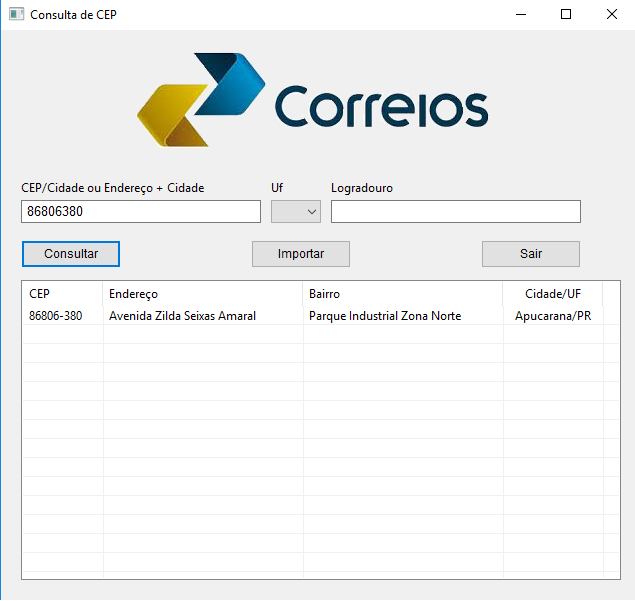Click the Cidade/UF column header
This screenshot has height=601, width=635.
552,294
